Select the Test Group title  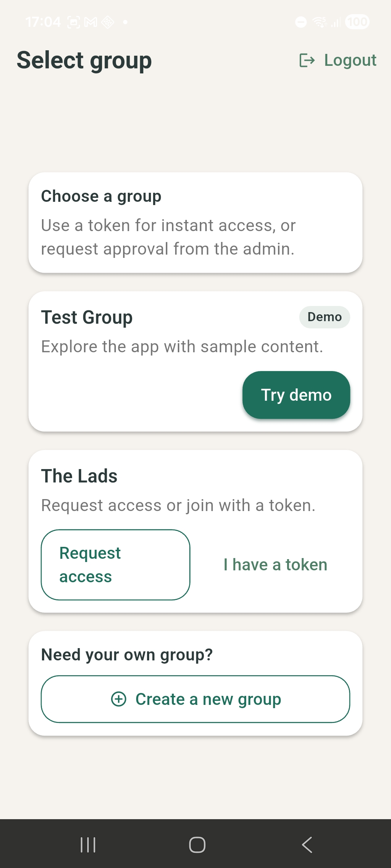pos(87,317)
